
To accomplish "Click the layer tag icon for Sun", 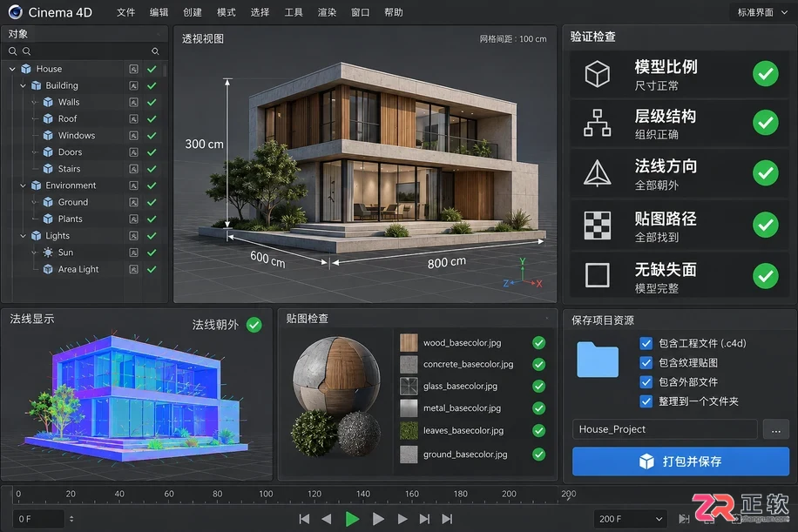I will click(133, 253).
